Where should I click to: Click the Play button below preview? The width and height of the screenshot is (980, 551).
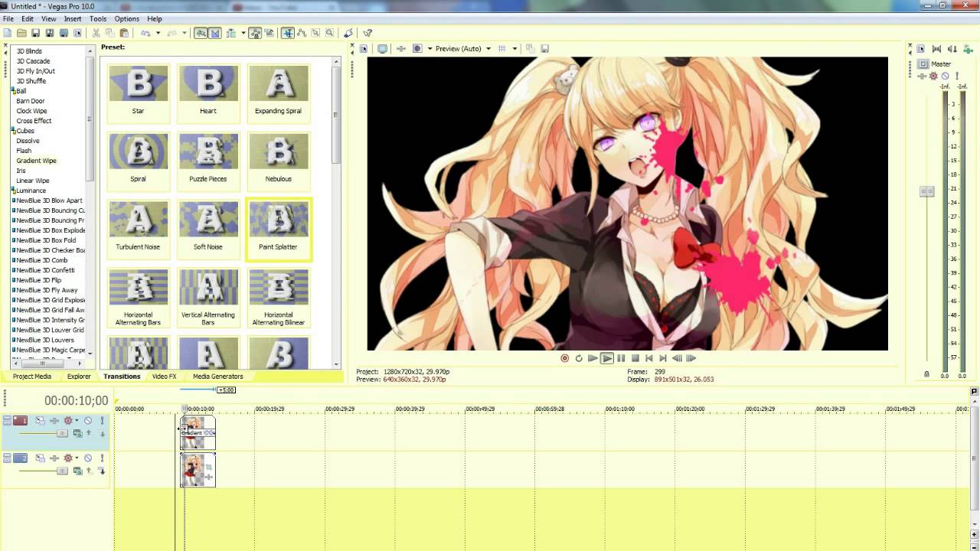pyautogui.click(x=607, y=358)
